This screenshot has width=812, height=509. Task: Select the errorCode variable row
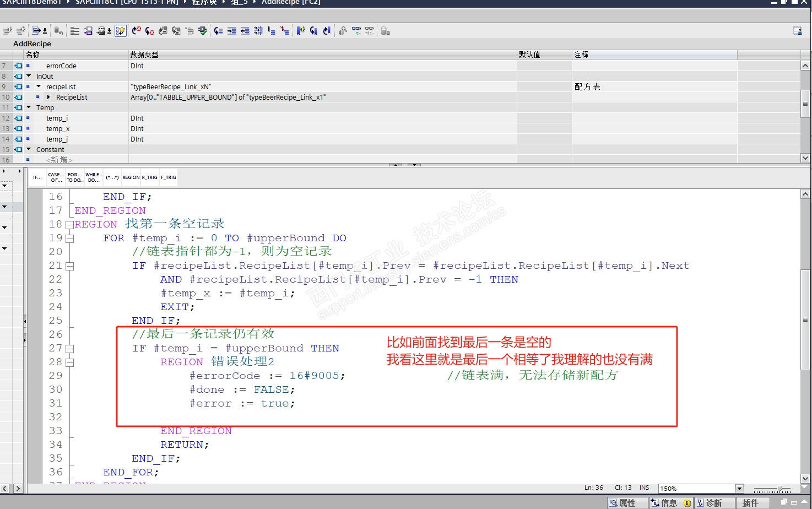click(400, 66)
